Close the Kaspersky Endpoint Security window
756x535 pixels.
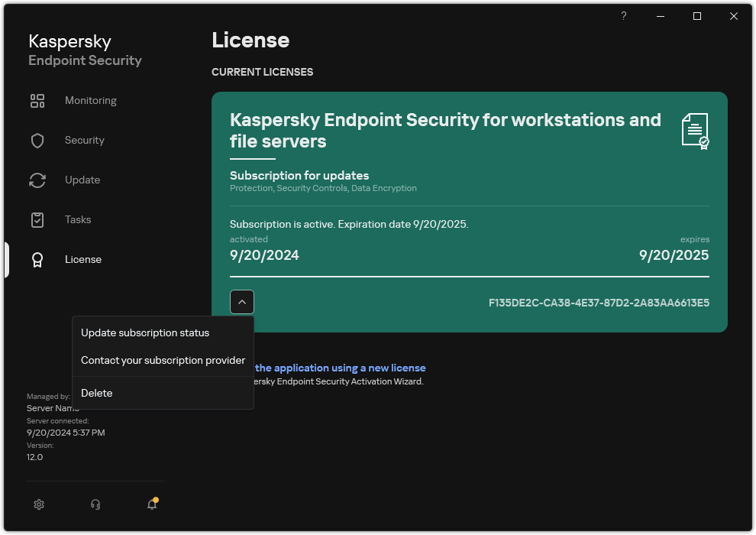click(734, 16)
